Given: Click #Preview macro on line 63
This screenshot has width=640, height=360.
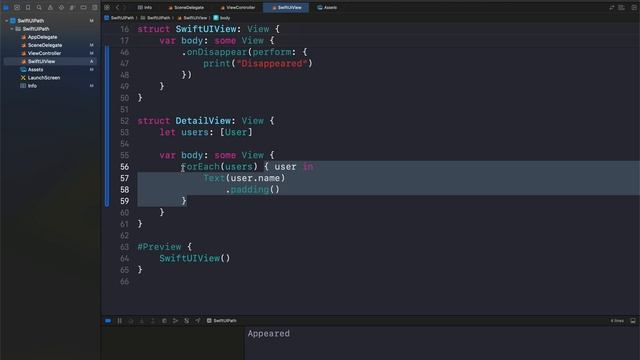Looking at the screenshot, I should click(x=159, y=247).
